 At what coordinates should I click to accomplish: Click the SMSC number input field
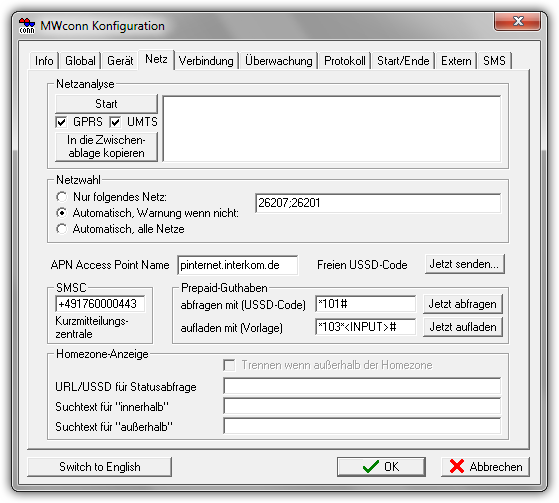[100, 304]
